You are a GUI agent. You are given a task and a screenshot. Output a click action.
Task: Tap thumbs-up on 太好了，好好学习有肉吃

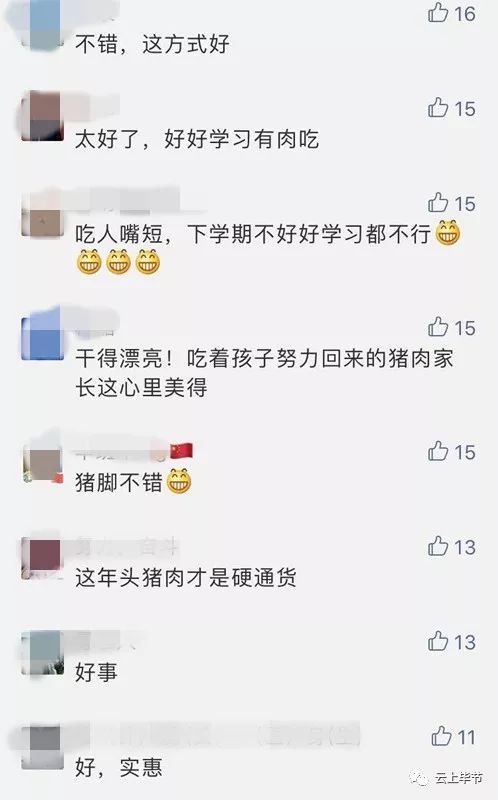438,108
